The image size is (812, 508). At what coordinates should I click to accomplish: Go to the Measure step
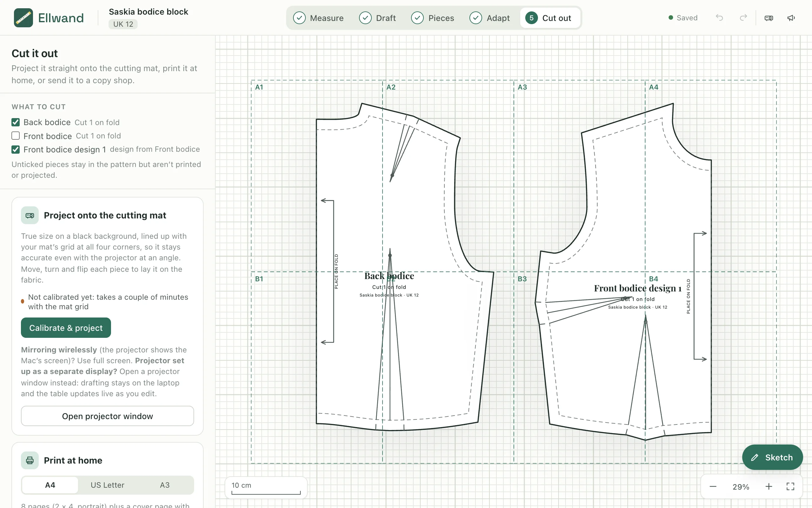tap(318, 18)
